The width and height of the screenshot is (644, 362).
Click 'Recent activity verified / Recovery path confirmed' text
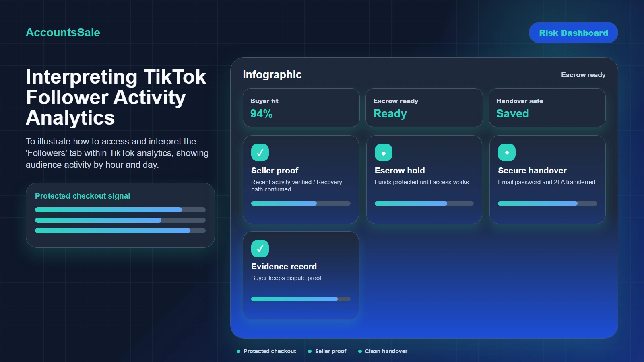point(297,186)
